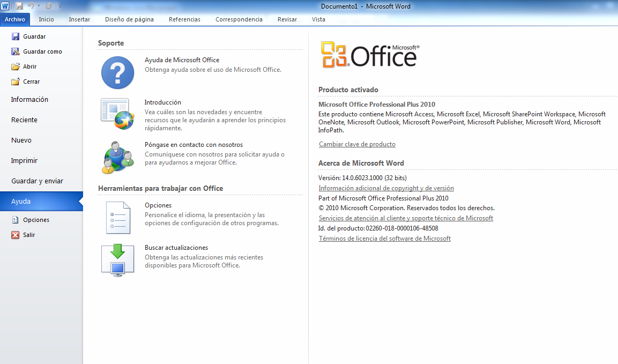Open Servicios de atención al cliente link
The image size is (618, 364).
tap(406, 218)
